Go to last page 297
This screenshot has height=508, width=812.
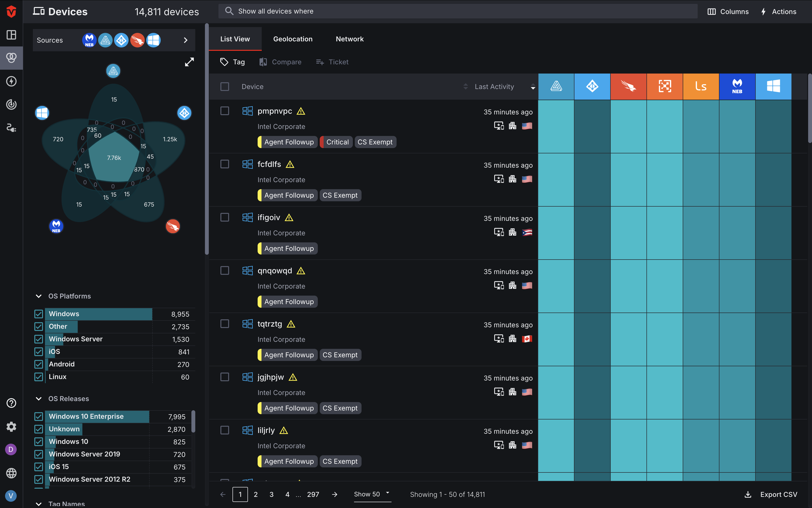[313, 494]
